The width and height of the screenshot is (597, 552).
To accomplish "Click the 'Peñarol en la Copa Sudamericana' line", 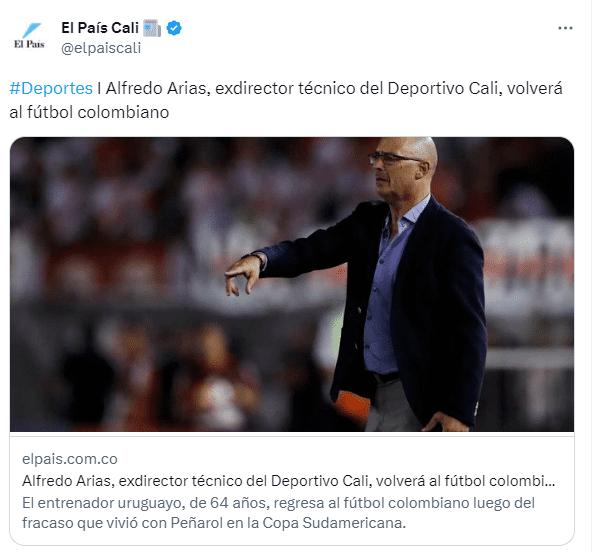I will click(214, 523).
